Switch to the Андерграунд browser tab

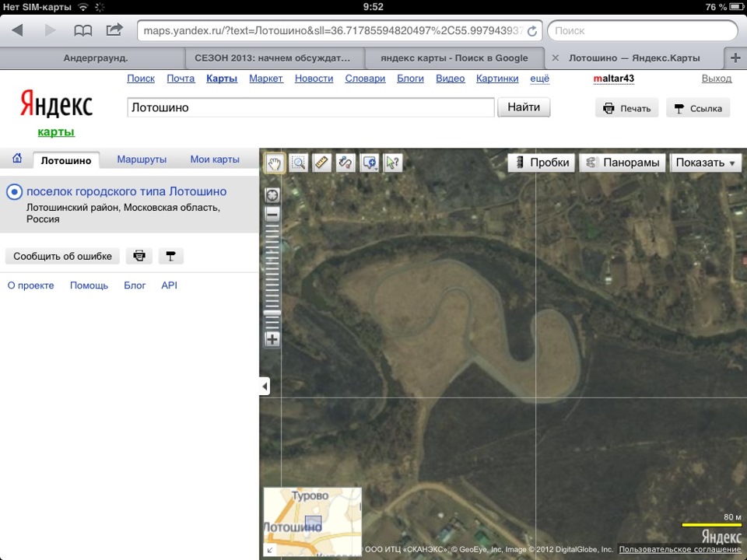click(x=95, y=58)
